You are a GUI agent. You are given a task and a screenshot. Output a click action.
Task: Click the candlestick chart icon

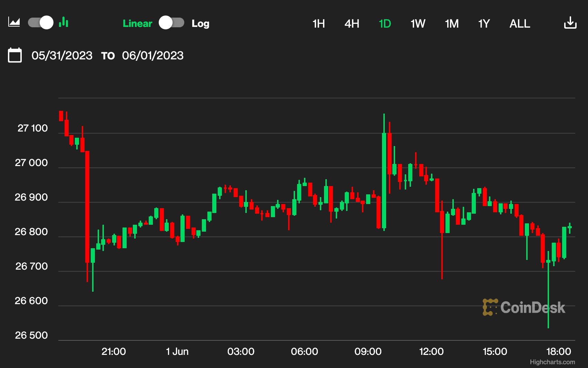click(x=63, y=22)
